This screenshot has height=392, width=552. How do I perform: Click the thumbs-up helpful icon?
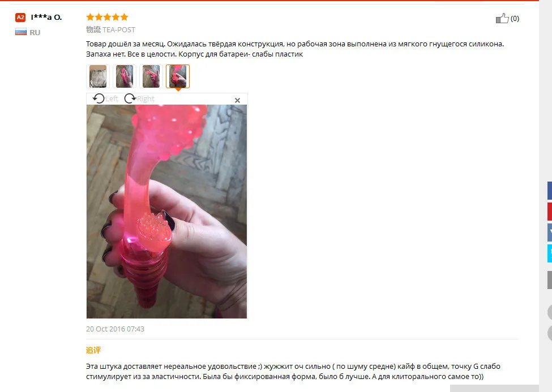pos(502,18)
